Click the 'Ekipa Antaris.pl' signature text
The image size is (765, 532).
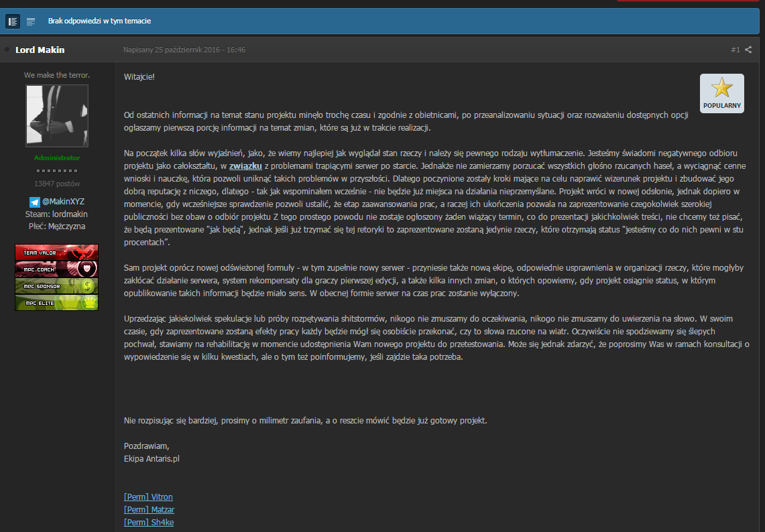point(152,459)
